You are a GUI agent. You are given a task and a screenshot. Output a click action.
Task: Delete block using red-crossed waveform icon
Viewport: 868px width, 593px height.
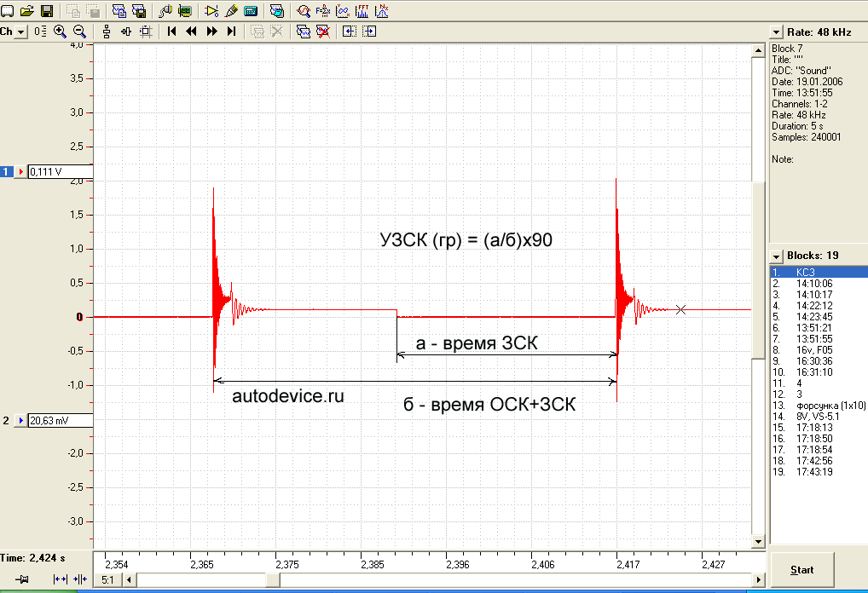[323, 32]
